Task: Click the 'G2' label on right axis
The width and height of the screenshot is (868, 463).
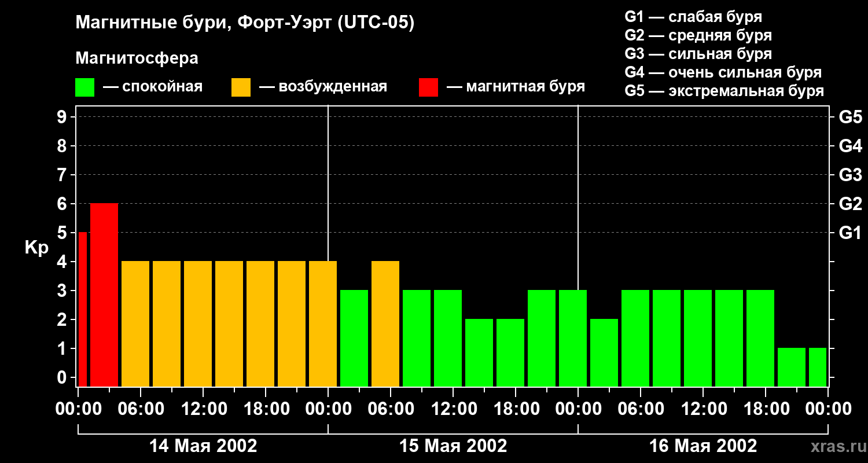Action: point(850,204)
